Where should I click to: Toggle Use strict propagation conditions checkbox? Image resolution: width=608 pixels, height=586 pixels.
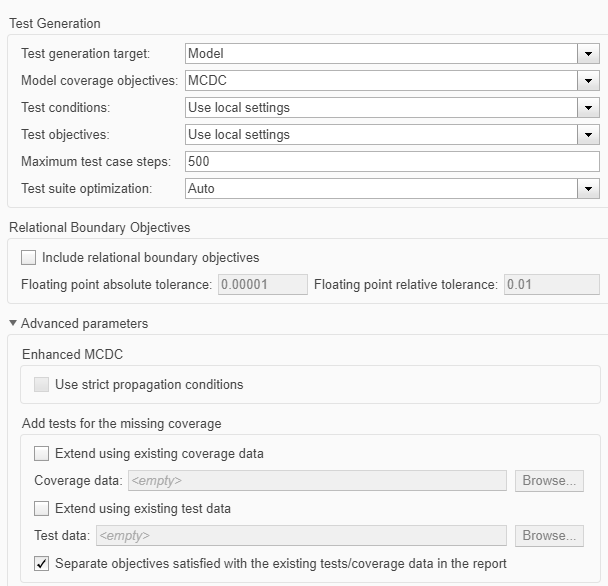[x=42, y=385]
